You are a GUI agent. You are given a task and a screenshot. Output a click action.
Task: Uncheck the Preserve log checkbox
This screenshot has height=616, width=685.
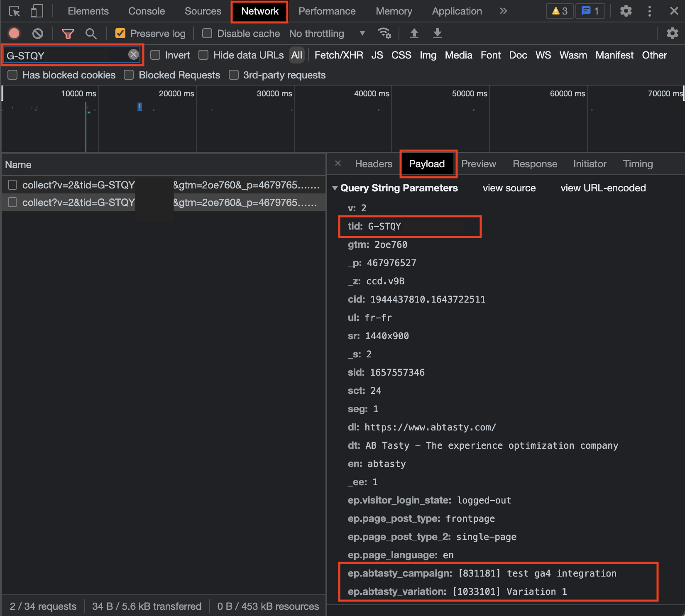(x=120, y=33)
